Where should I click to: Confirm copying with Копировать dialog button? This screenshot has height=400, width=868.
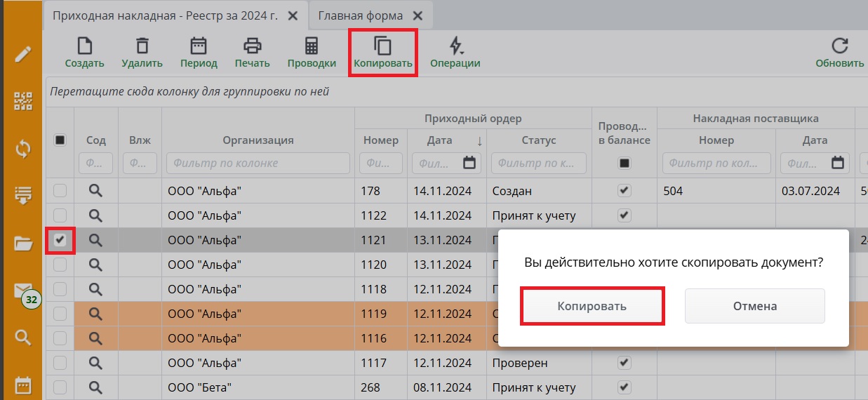click(592, 306)
